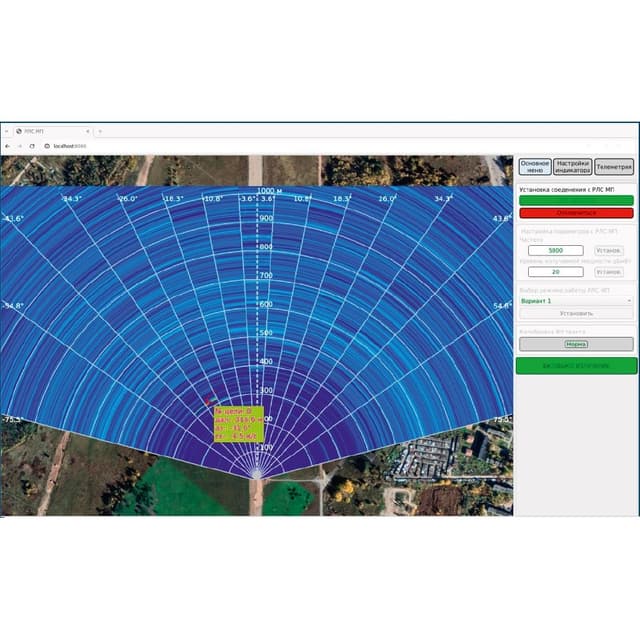The width and height of the screenshot is (640, 640).
Task: Click the green connection status bar
Action: tap(576, 200)
